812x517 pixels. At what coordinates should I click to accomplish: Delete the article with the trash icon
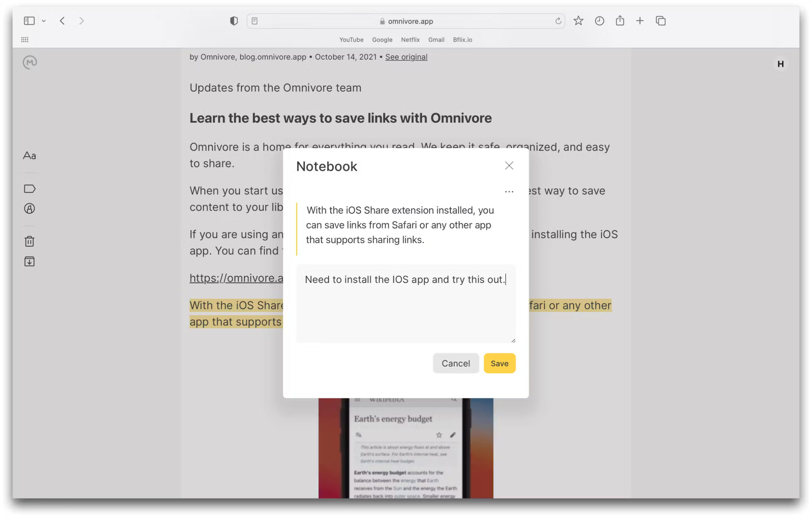[30, 241]
